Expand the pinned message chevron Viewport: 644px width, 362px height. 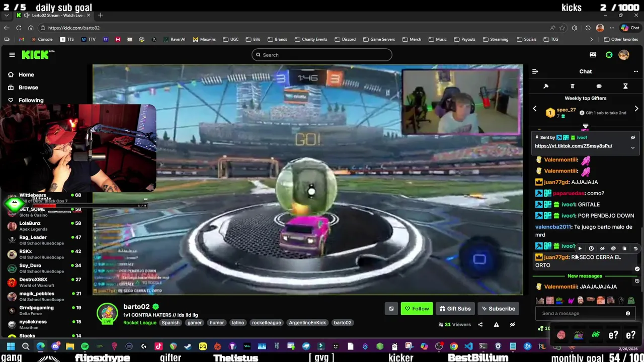point(633,147)
